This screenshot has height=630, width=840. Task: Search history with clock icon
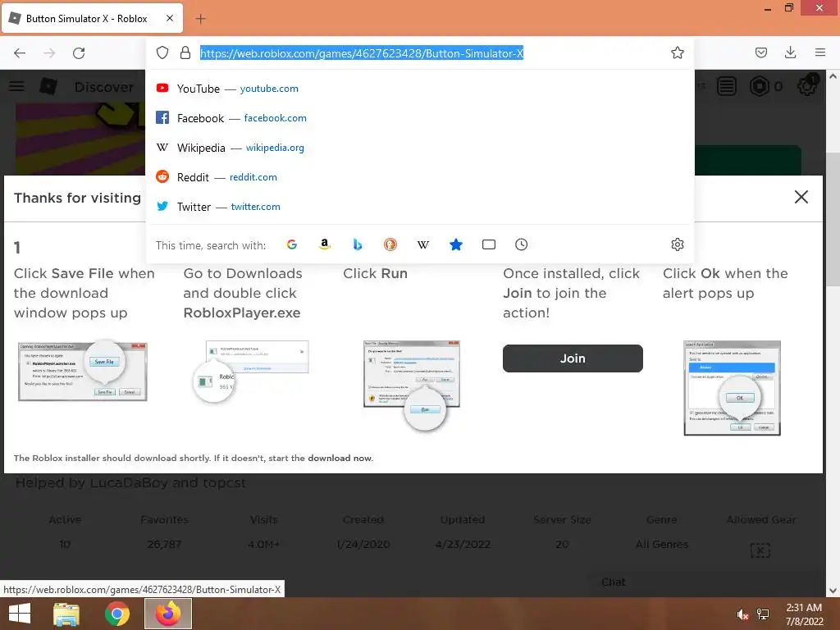521,244
